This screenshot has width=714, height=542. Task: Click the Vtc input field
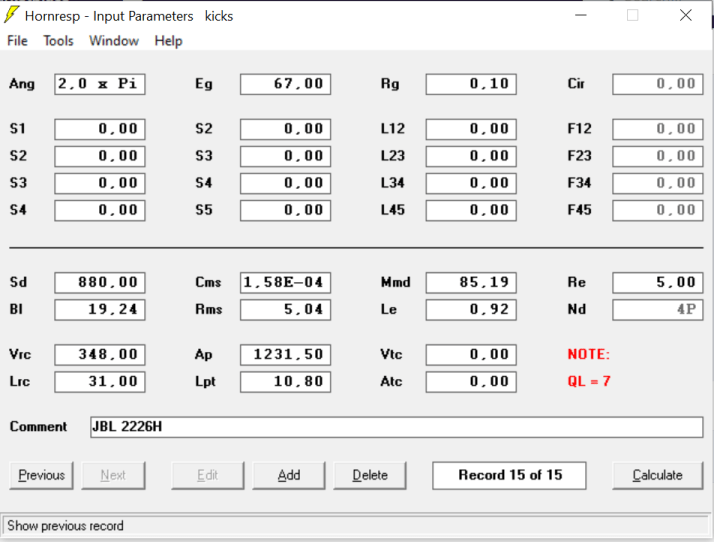click(471, 355)
